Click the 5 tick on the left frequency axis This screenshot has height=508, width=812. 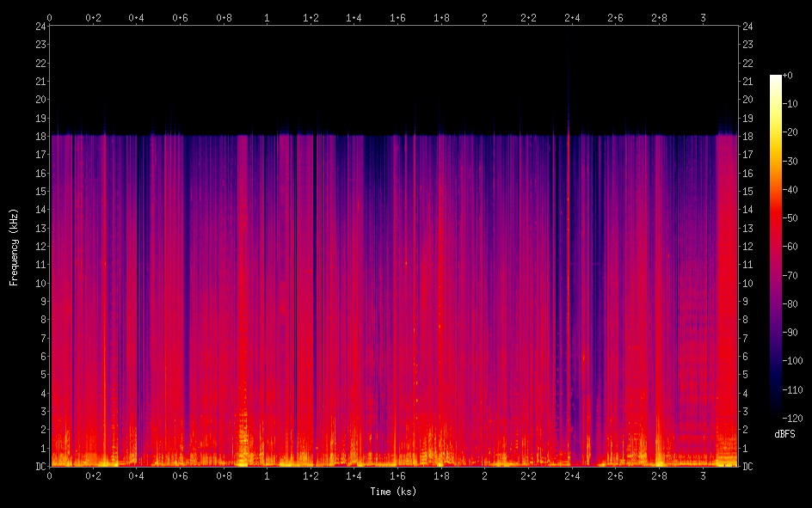(x=41, y=375)
